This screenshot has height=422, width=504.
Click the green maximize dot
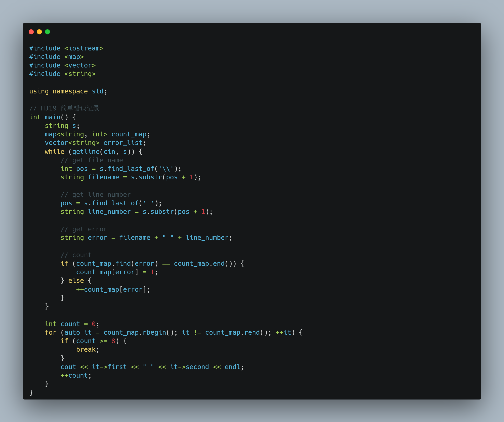tap(47, 32)
